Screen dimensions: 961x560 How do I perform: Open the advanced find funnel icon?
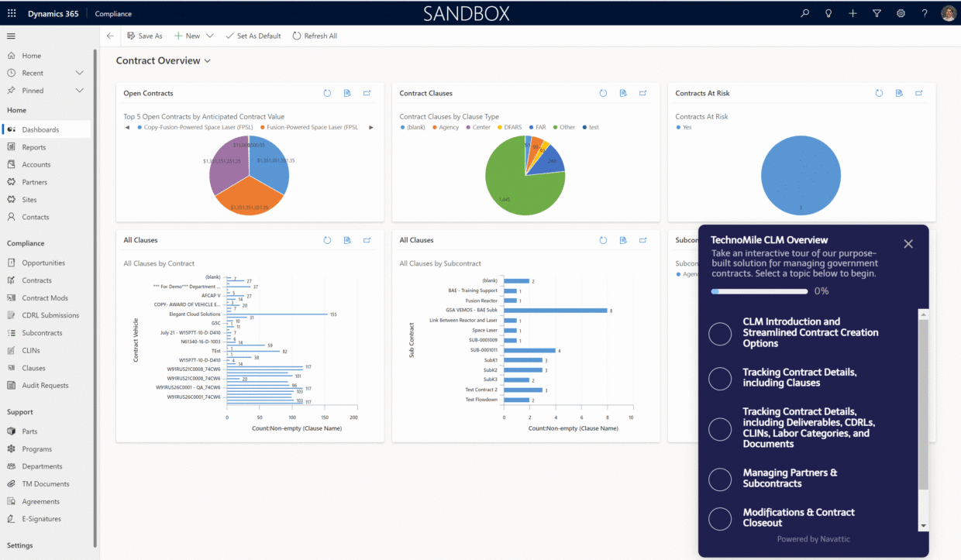877,13
